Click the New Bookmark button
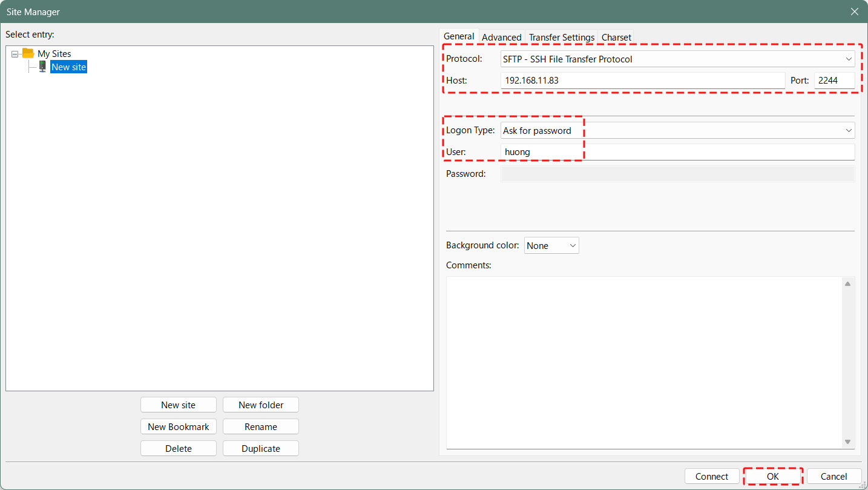The width and height of the screenshot is (868, 490). (x=179, y=426)
